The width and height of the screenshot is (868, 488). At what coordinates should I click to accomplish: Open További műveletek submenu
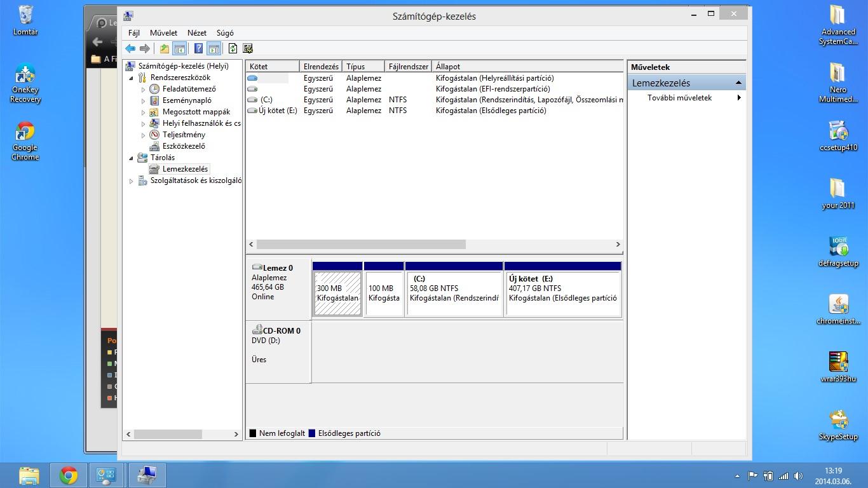(686, 98)
